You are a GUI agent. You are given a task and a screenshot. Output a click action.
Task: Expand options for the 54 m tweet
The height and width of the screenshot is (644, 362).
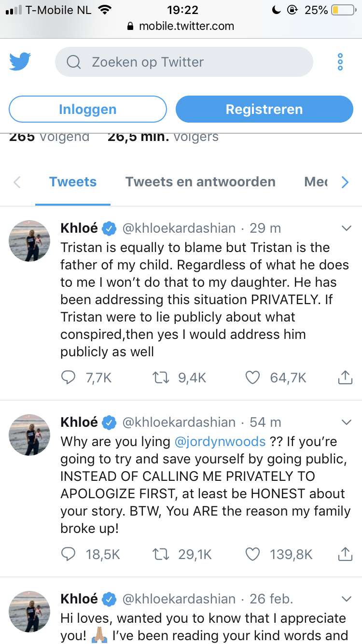[346, 422]
